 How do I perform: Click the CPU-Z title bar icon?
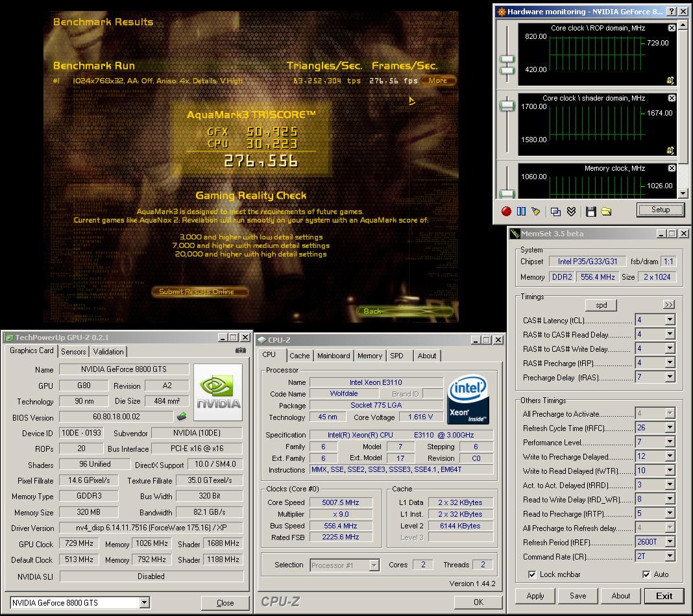pyautogui.click(x=262, y=339)
